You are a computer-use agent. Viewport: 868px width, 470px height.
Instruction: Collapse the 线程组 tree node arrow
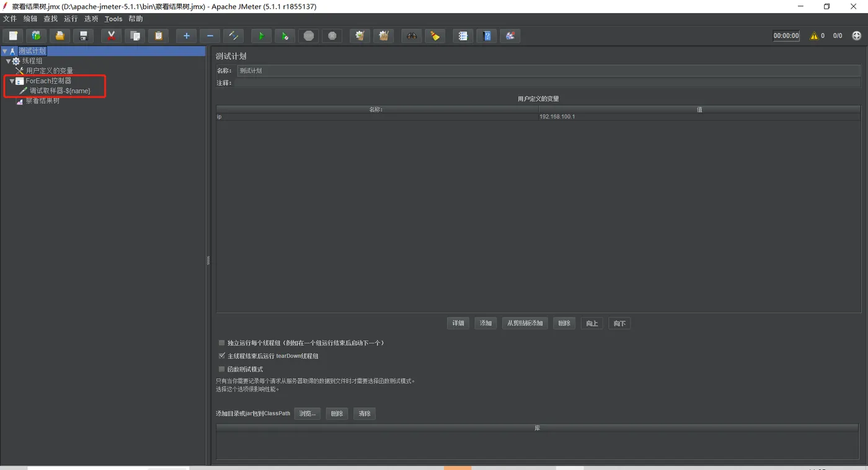click(8, 61)
